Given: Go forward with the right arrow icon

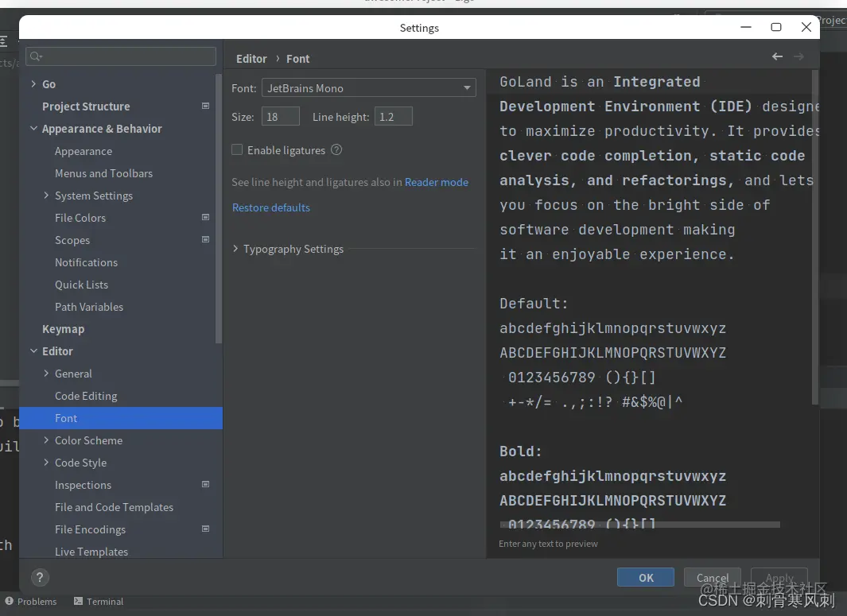Looking at the screenshot, I should tap(798, 56).
